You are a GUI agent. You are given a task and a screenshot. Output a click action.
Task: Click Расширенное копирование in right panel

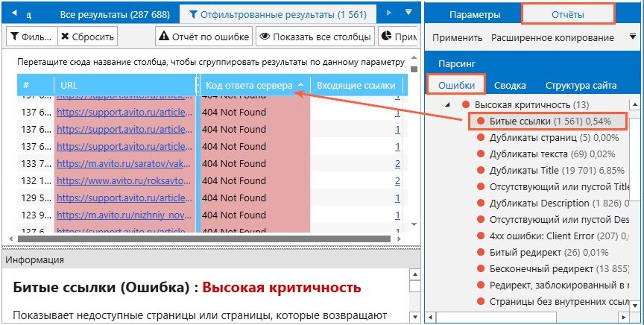[x=552, y=38]
